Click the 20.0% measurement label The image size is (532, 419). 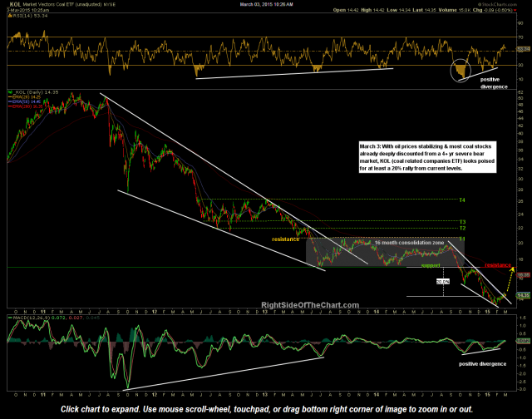(442, 281)
